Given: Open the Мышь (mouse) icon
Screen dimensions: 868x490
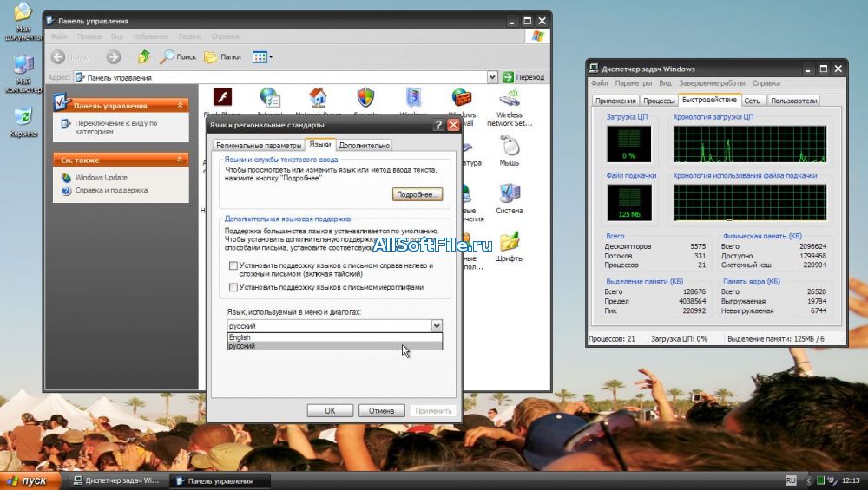Looking at the screenshot, I should 510,147.
